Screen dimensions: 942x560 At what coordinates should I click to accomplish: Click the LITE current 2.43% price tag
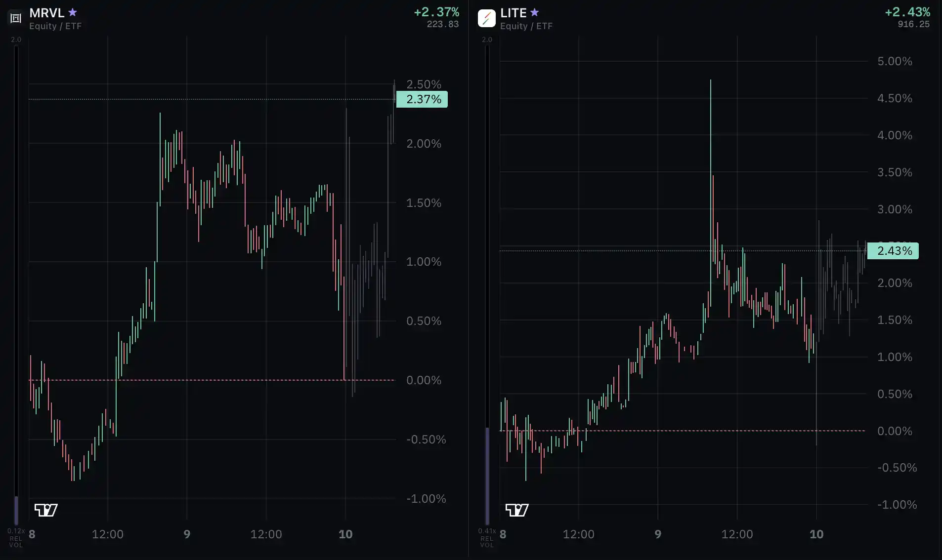coord(893,251)
